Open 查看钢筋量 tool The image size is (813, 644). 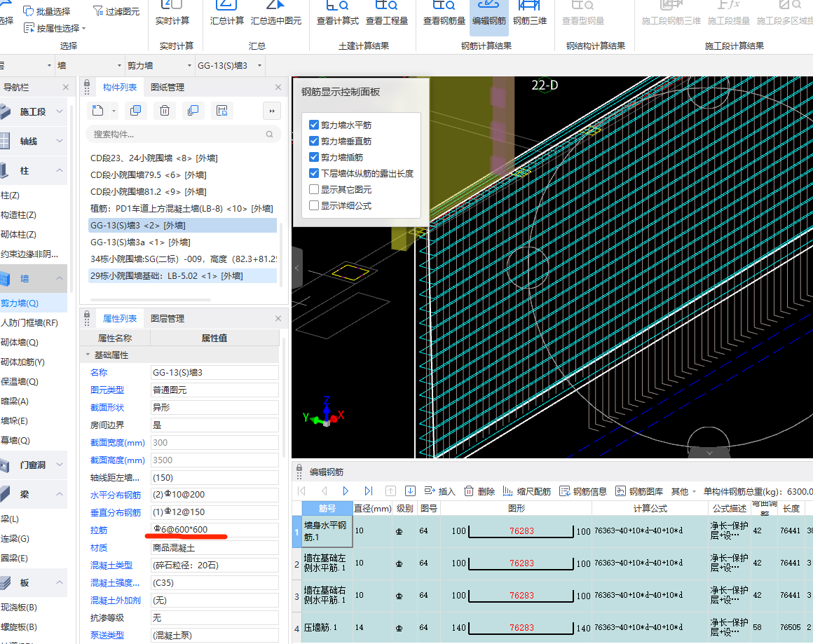tap(444, 13)
